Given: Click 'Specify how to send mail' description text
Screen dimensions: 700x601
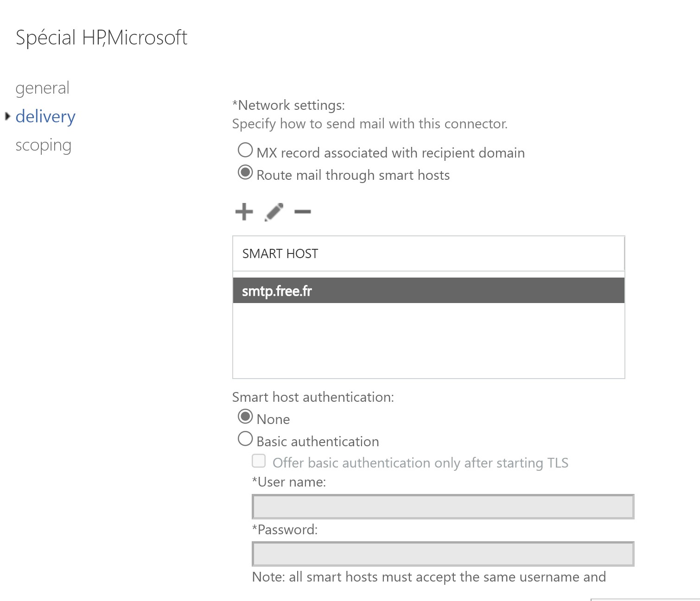Looking at the screenshot, I should (x=370, y=124).
